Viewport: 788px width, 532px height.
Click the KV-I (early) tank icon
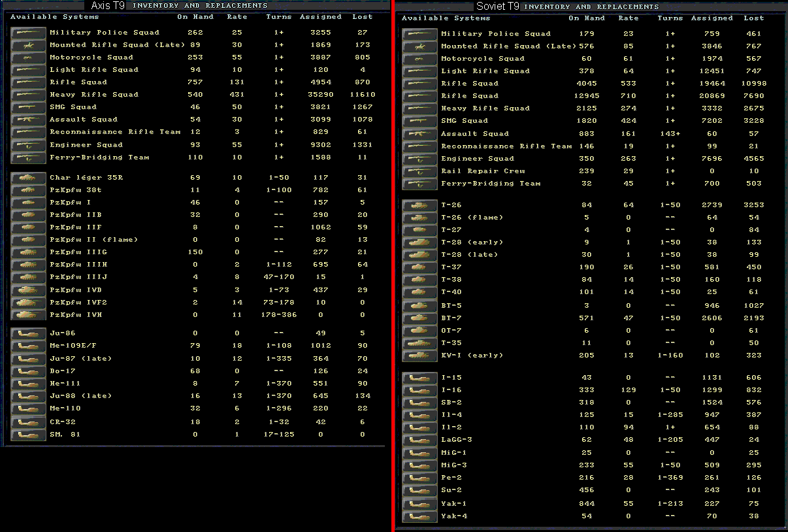[419, 356]
